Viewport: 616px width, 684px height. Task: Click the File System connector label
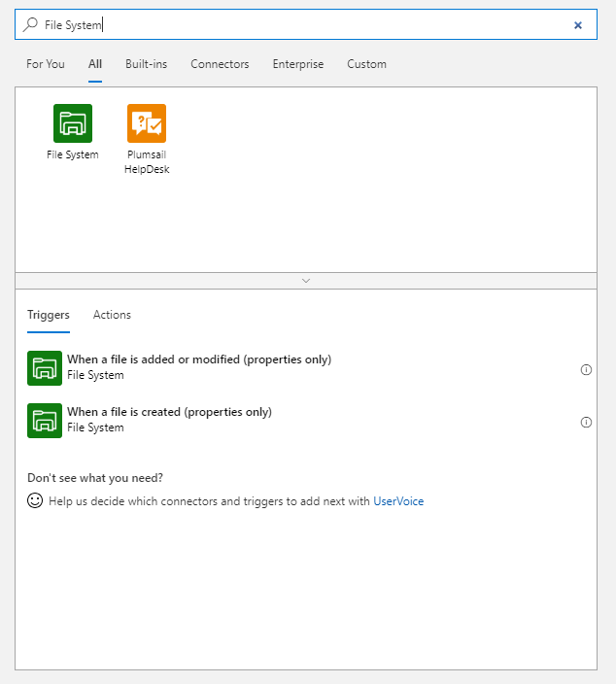point(73,154)
